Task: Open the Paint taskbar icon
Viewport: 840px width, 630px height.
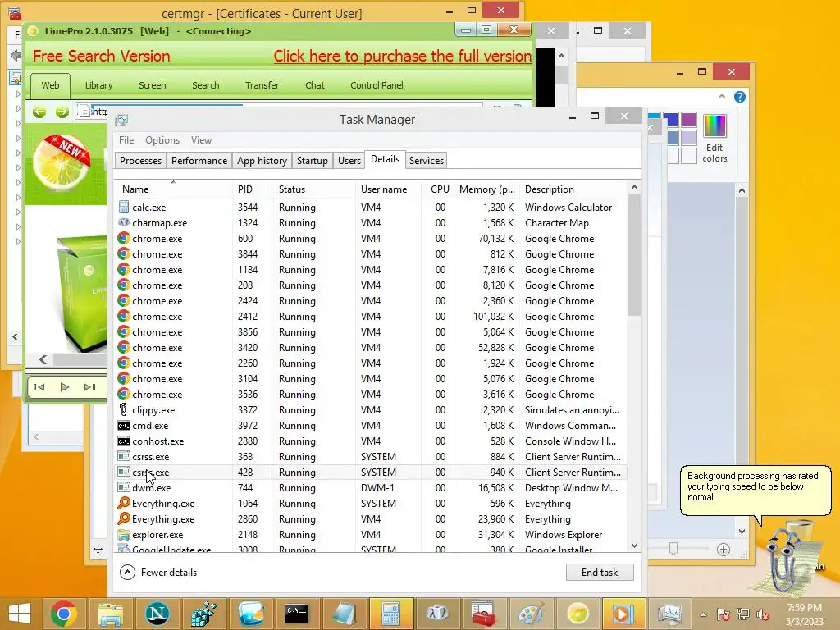Action: point(531,614)
